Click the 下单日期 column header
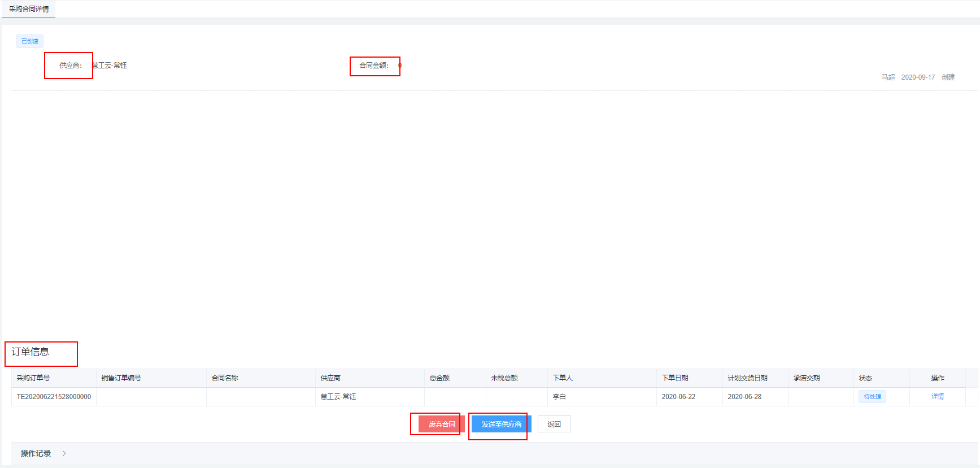 674,378
